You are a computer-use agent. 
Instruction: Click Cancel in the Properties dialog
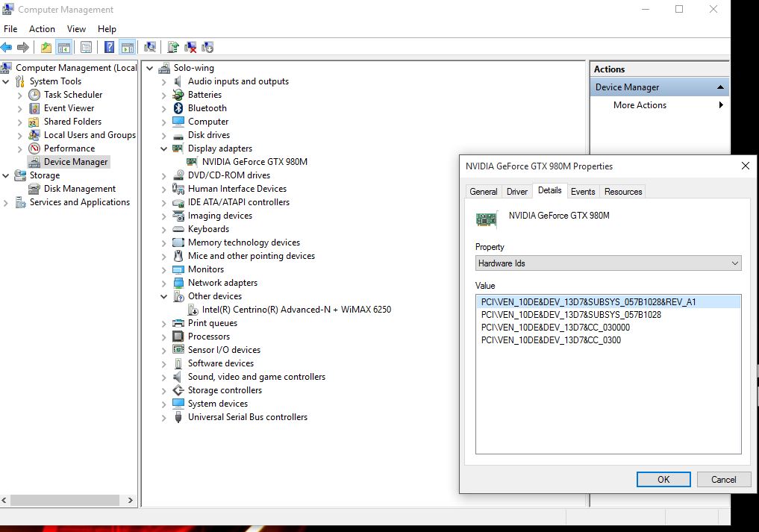coord(724,479)
